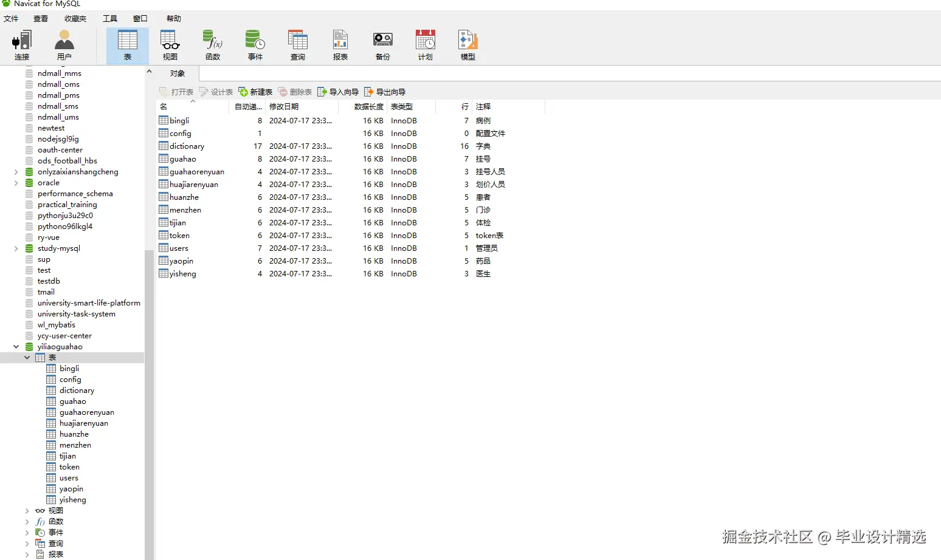Open the 报表 reports section
Image resolution: width=941 pixels, height=560 pixels.
click(340, 46)
